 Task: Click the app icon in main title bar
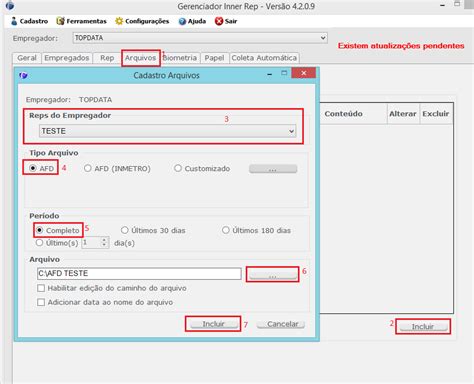[x=10, y=5]
